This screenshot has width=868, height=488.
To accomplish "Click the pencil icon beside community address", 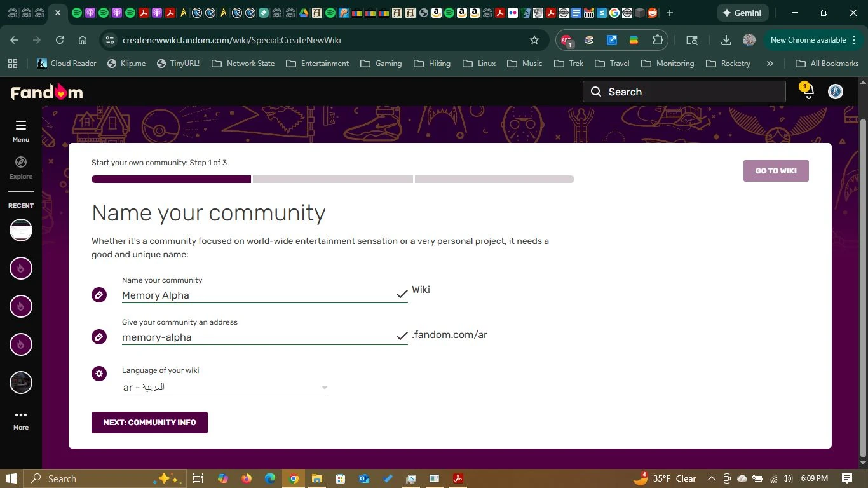I will click(99, 337).
